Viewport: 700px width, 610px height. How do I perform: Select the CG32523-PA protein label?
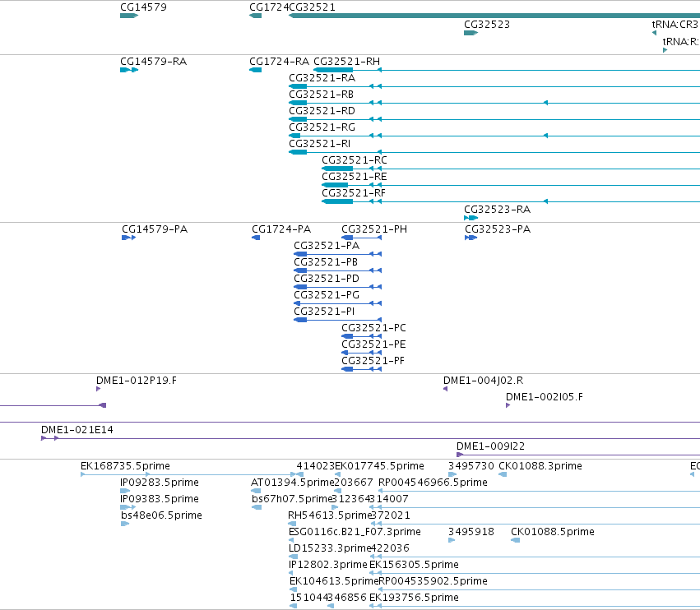pos(498,229)
